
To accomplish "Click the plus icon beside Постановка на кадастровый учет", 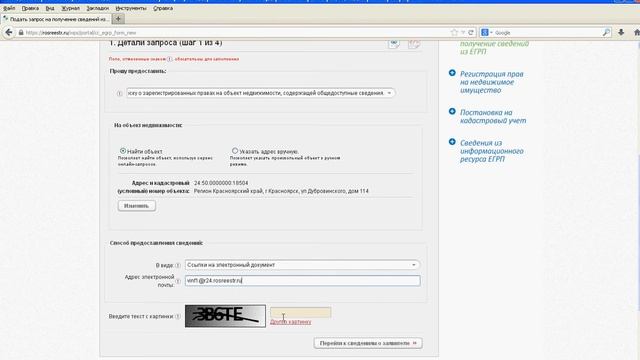I will point(452,111).
